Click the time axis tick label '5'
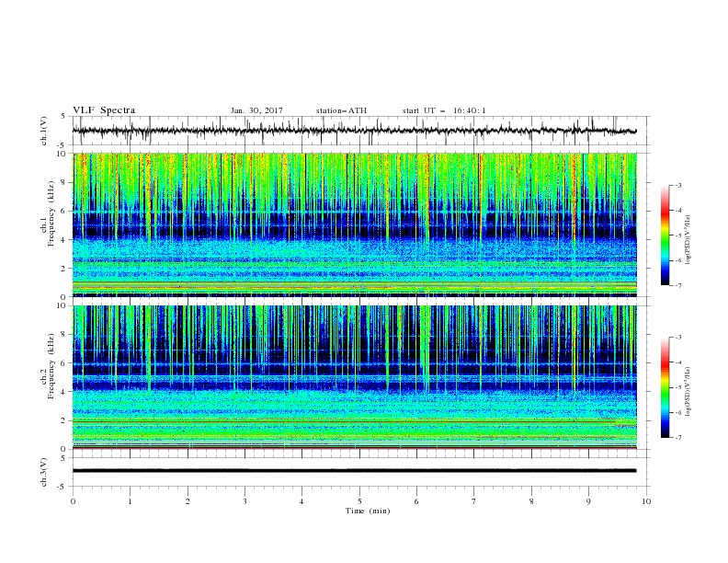The width and height of the screenshot is (728, 563). [x=359, y=501]
